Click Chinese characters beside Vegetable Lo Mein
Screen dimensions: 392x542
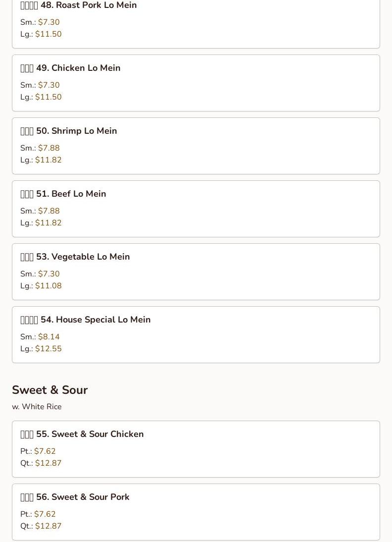pos(27,257)
